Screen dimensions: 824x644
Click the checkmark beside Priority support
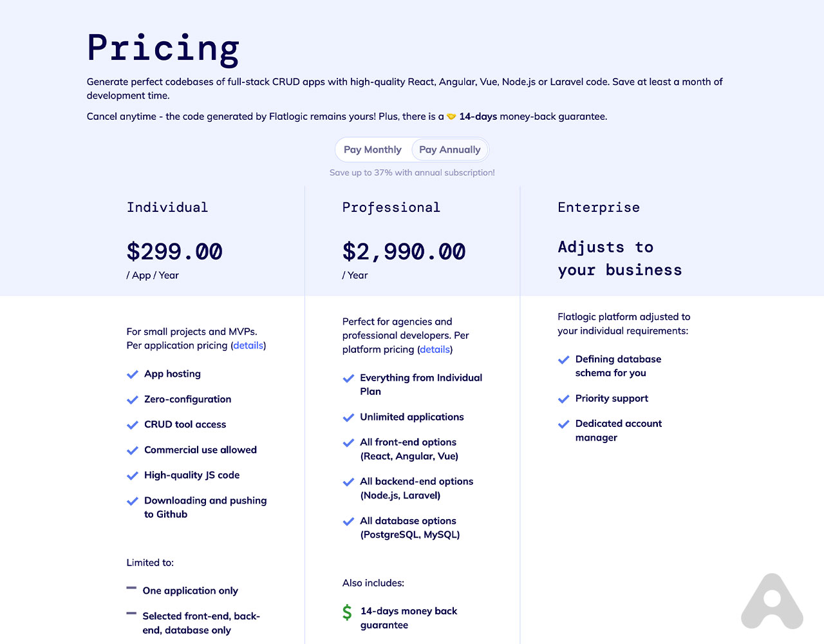tap(563, 399)
